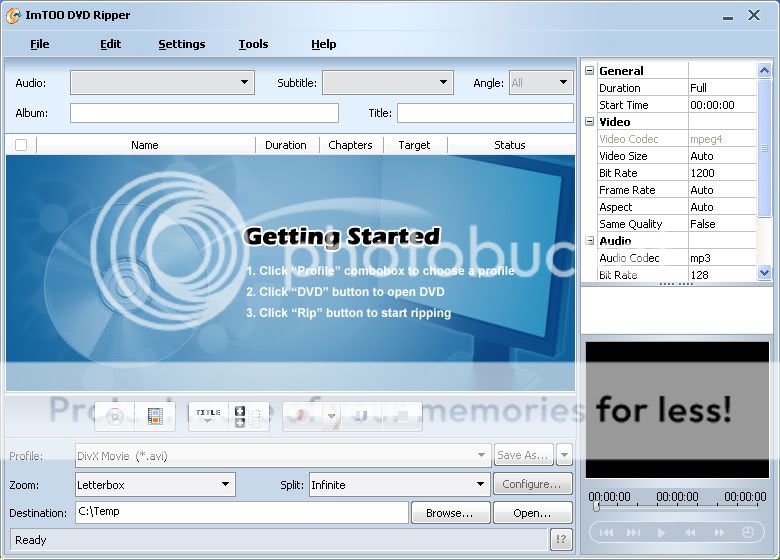Click the Video Bit Rate value 1200
The width and height of the screenshot is (780, 560).
point(722,173)
